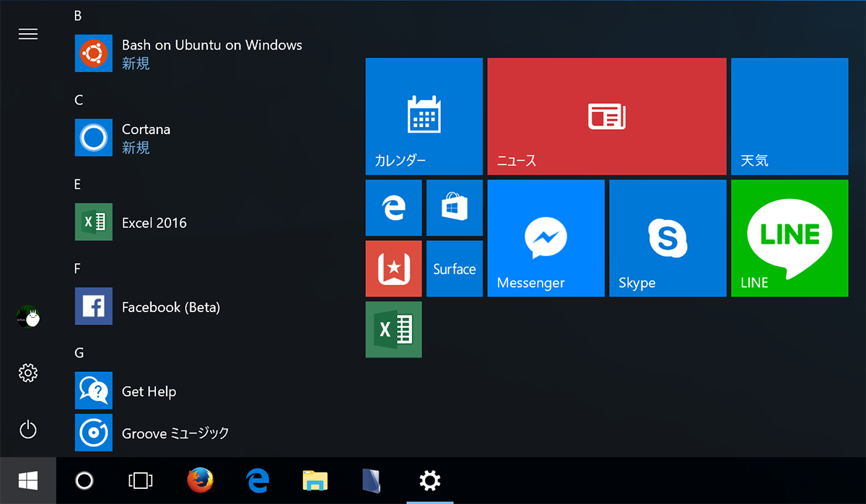
Task: Open the red Wunderlist star tile
Action: tap(394, 269)
